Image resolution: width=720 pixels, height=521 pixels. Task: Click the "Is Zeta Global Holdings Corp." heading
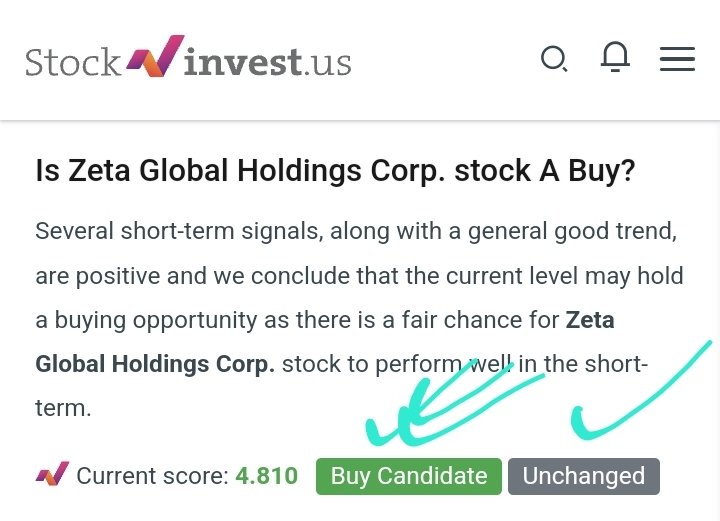pyautogui.click(x=240, y=171)
